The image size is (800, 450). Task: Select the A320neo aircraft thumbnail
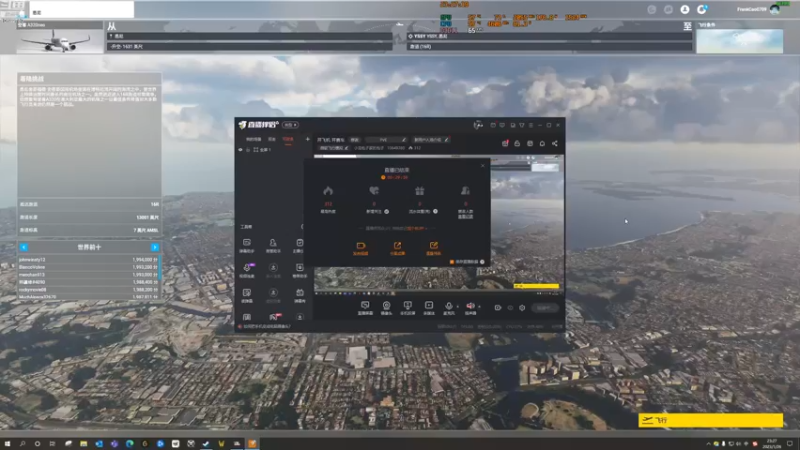click(x=60, y=40)
